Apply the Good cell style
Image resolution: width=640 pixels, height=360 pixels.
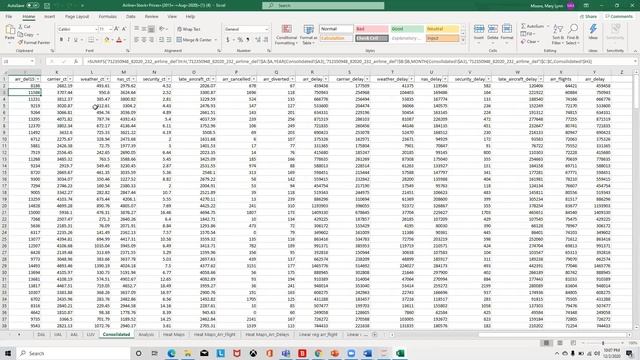(407, 29)
